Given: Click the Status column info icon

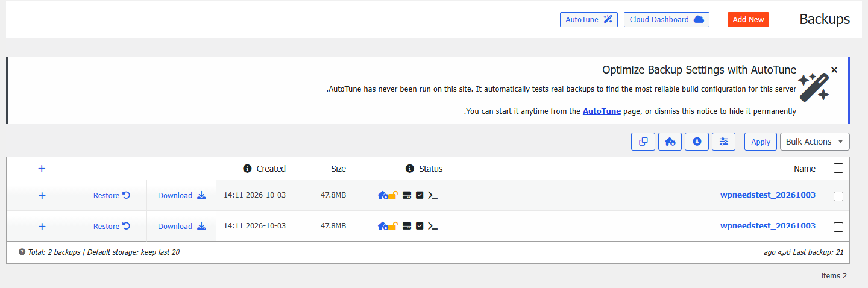Looking at the screenshot, I should [x=410, y=169].
